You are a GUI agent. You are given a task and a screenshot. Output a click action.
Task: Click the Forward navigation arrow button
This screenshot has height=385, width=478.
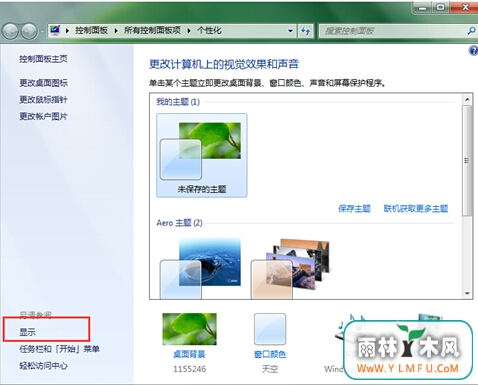29,31
